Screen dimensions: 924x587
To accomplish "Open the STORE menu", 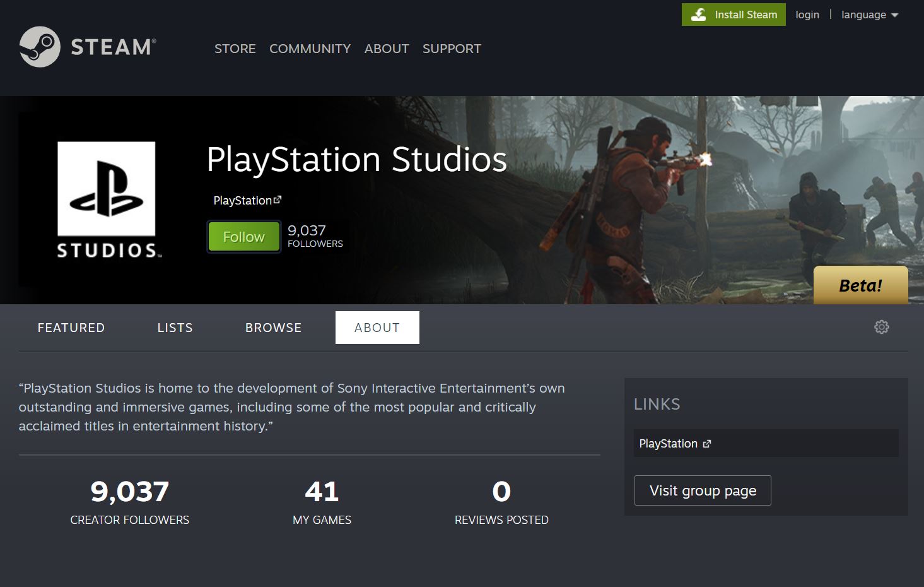I will 235,49.
